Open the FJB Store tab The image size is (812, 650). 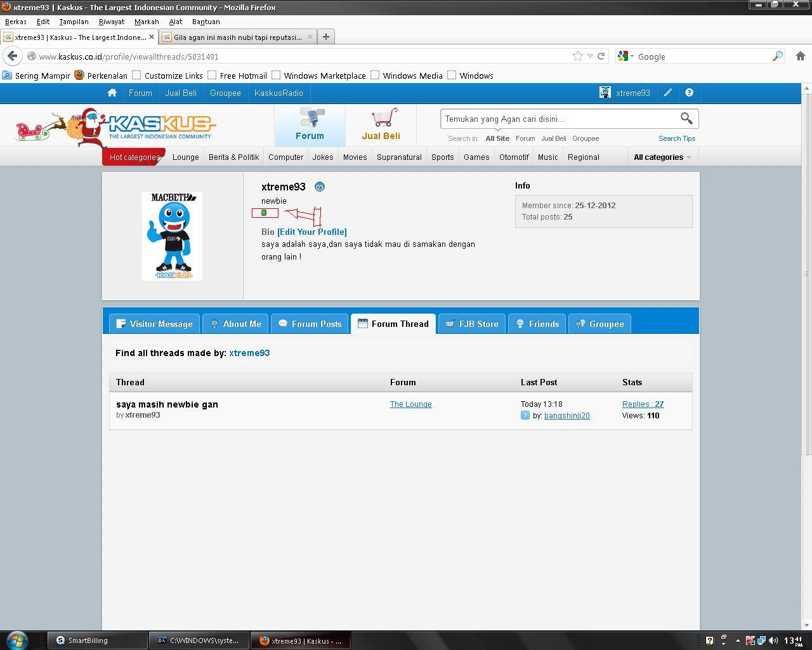click(x=471, y=324)
